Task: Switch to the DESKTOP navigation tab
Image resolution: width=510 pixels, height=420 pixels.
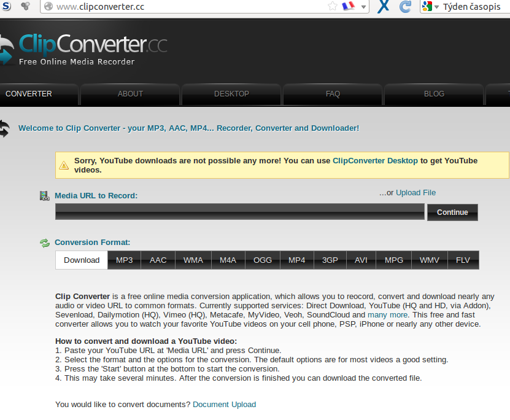Action: click(231, 94)
